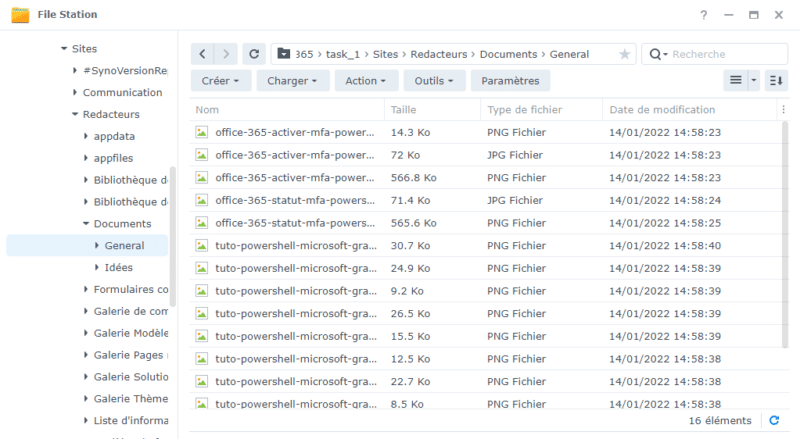Collapse the Documents folder tree node
800x439 pixels.
tap(86, 224)
